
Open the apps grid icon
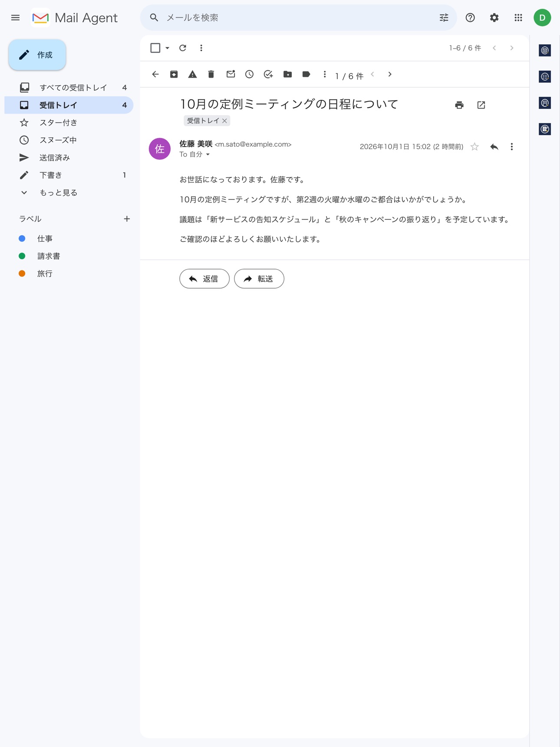coord(518,18)
